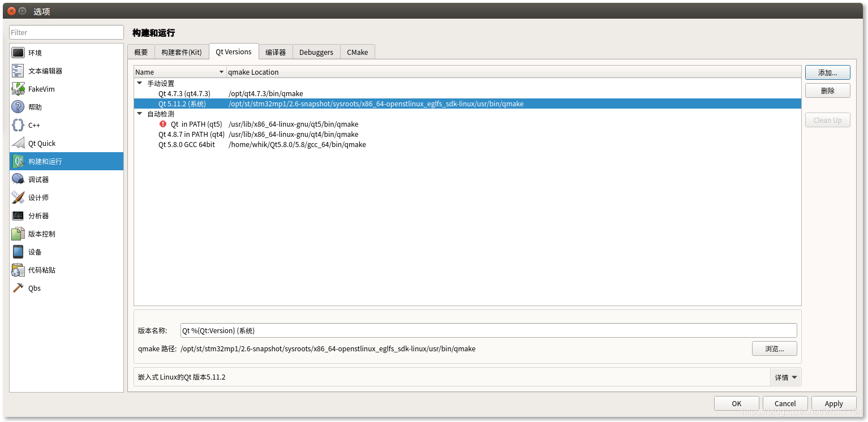Open the 帮助 (Help) question-mark icon
This screenshot has width=868, height=422.
pos(18,107)
